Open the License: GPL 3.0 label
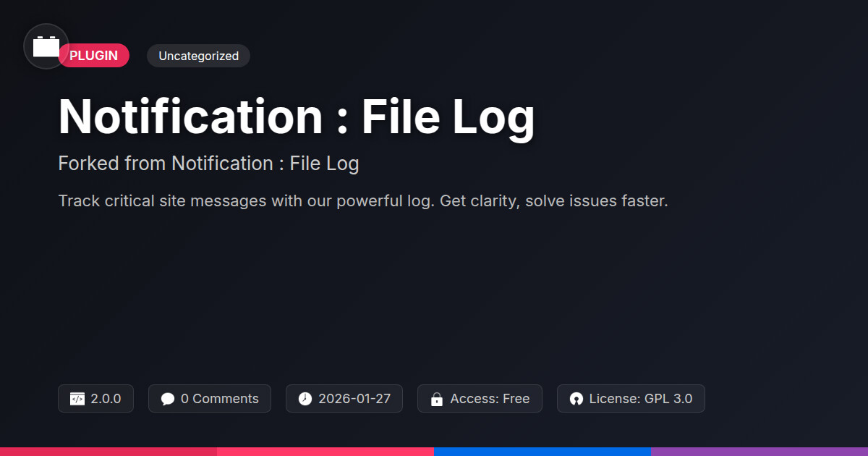868x456 pixels. (640, 399)
